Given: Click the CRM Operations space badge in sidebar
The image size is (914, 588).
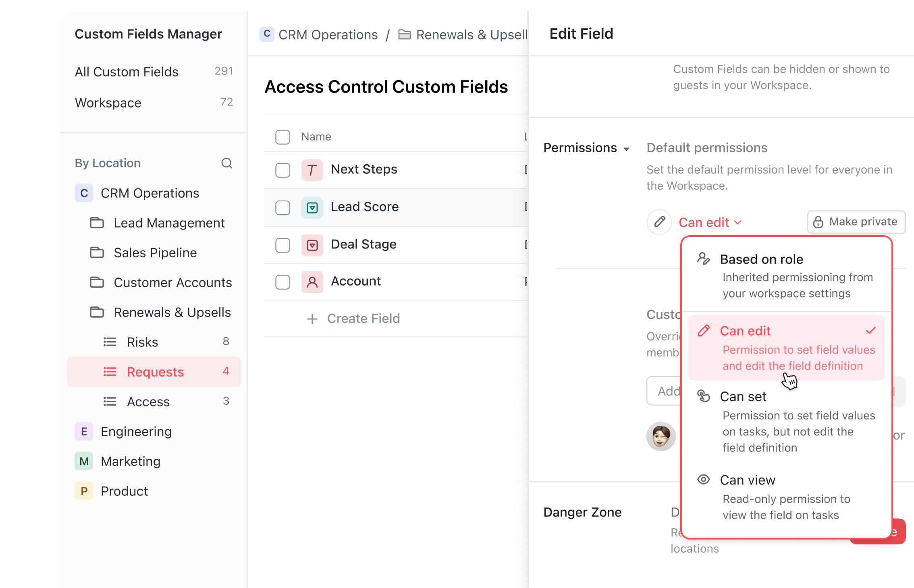Looking at the screenshot, I should pyautogui.click(x=84, y=193).
